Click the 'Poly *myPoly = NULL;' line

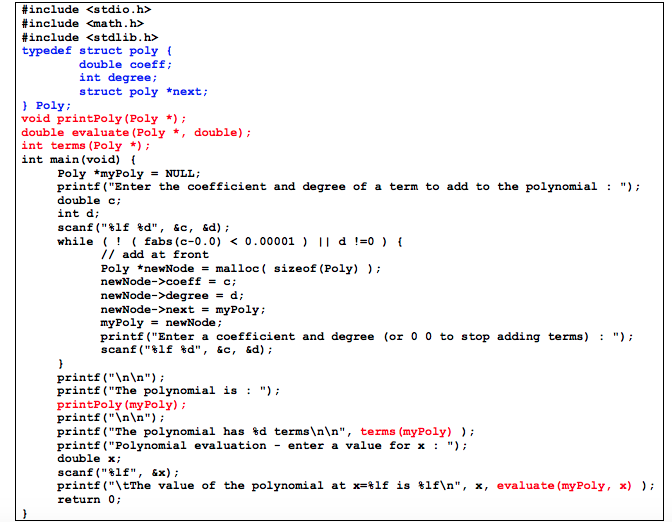pos(129,174)
